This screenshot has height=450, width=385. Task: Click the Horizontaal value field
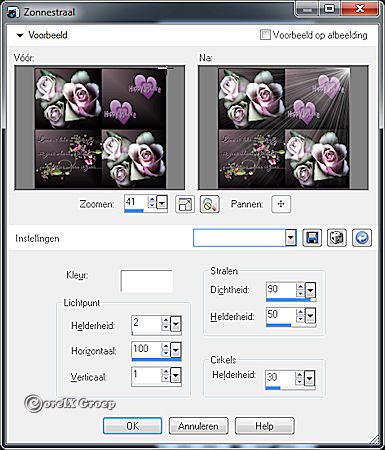point(146,349)
